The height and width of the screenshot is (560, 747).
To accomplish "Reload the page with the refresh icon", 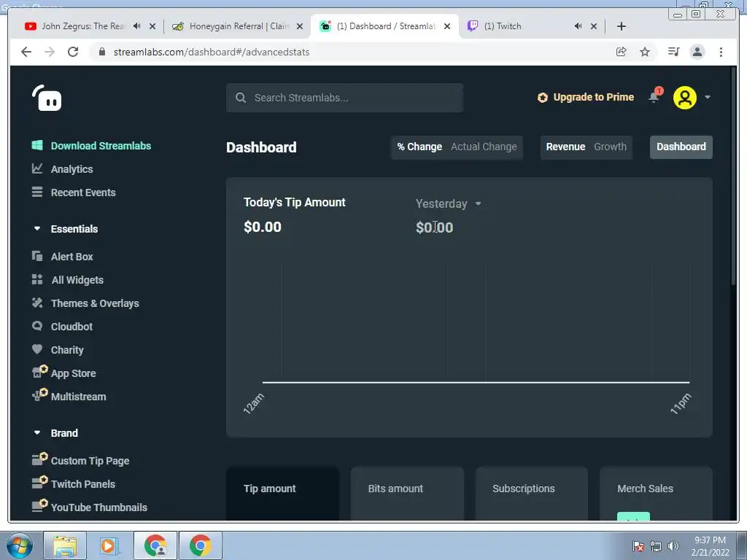I will [73, 52].
